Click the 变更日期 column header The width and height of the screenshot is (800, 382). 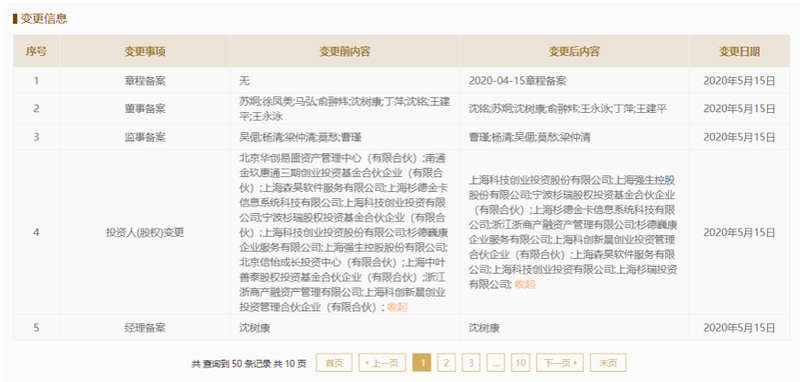739,51
